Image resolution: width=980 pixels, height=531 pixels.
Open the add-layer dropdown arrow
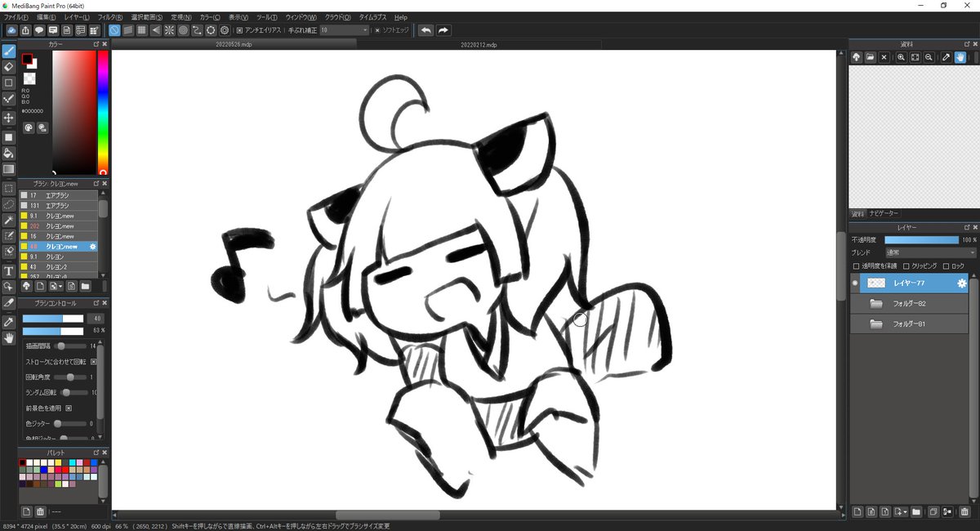click(902, 512)
